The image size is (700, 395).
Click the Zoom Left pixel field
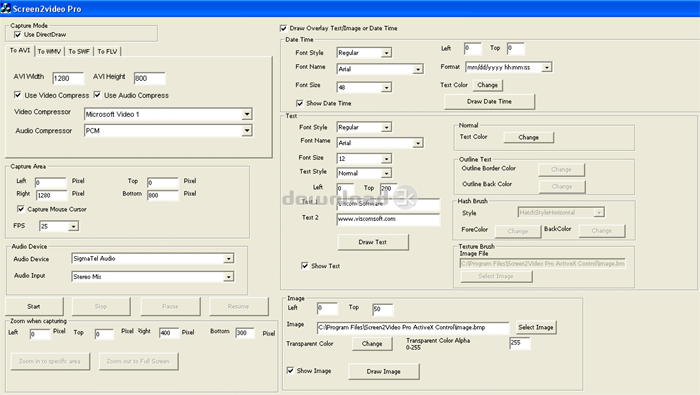pos(40,334)
